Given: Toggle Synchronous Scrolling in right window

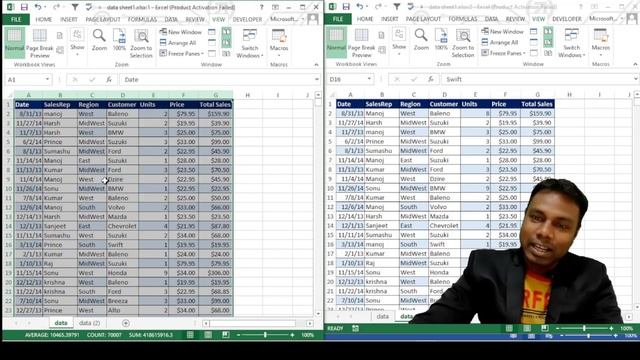Looking at the screenshot, I should (x=548, y=42).
